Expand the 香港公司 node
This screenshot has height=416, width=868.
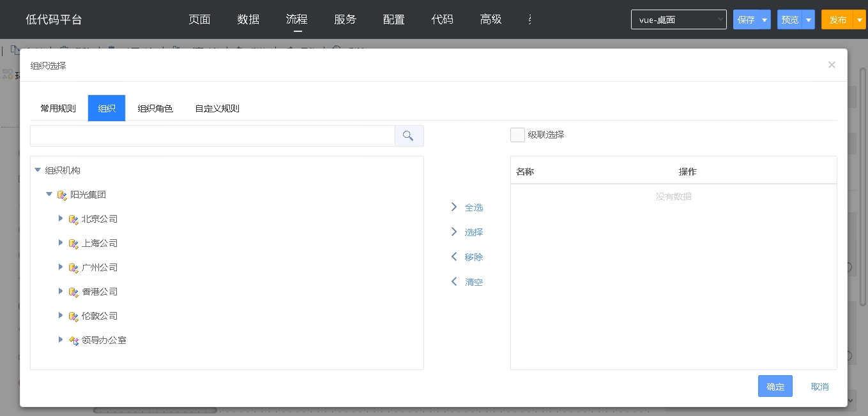coord(61,291)
